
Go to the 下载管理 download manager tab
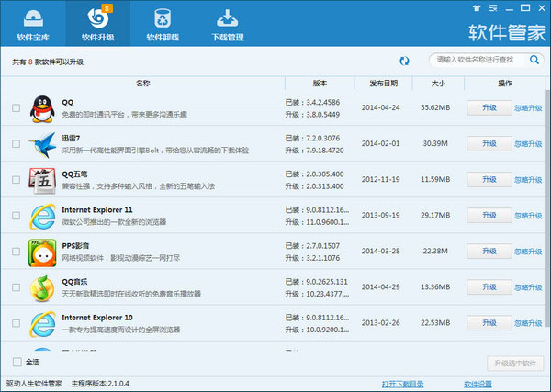[228, 25]
